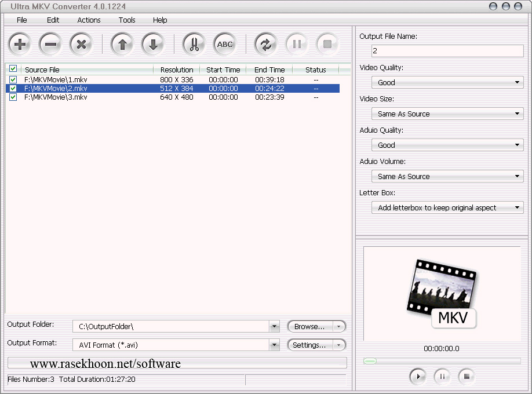Image resolution: width=532 pixels, height=394 pixels.
Task: Start conversion with the convert arrows icon
Action: [x=265, y=44]
